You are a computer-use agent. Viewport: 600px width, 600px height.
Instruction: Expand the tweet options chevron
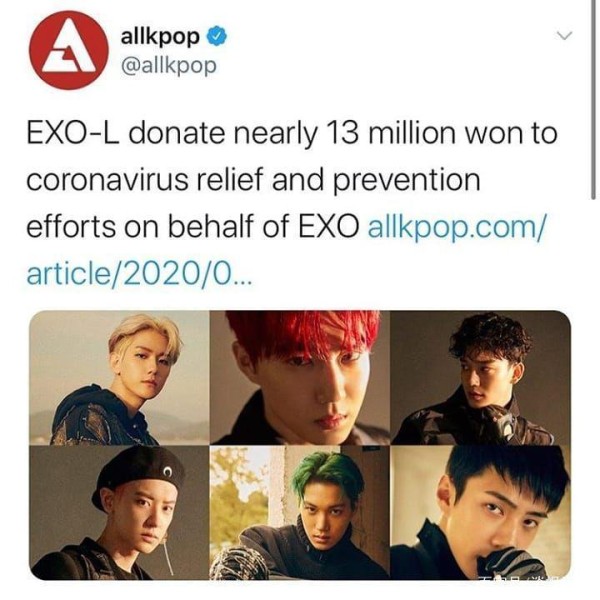click(564, 36)
